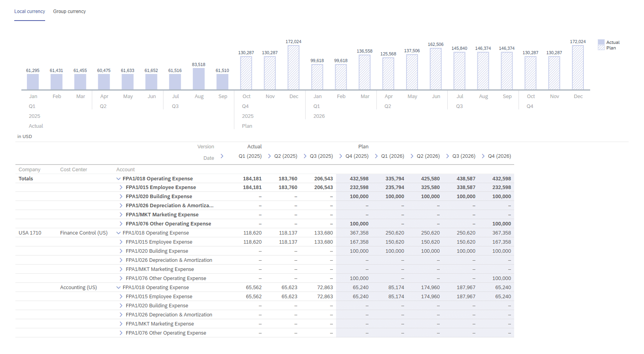Expand Q3 (2025) column chevron
Screen dimensions: 644x354
(305, 156)
